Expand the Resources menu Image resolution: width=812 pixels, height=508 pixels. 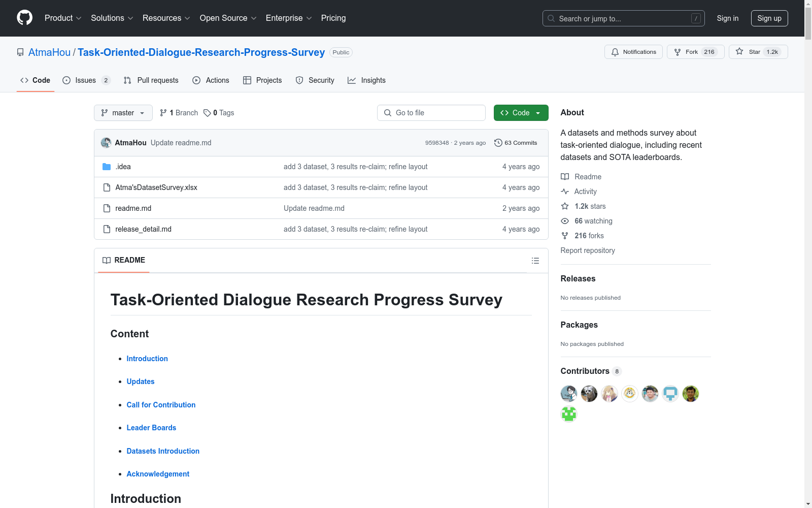(166, 18)
